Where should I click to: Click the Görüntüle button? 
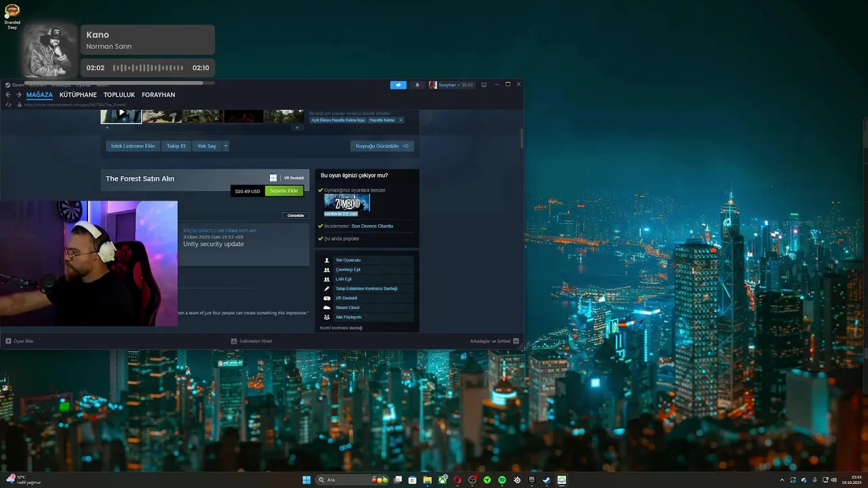coord(296,216)
